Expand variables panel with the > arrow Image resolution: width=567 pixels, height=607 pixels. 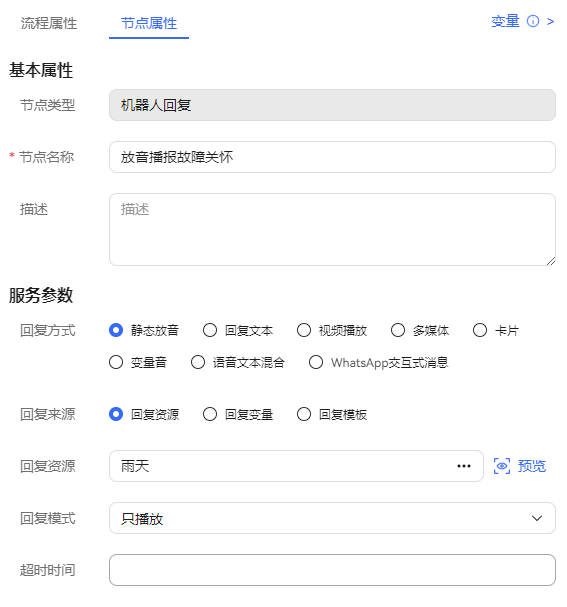(x=550, y=22)
